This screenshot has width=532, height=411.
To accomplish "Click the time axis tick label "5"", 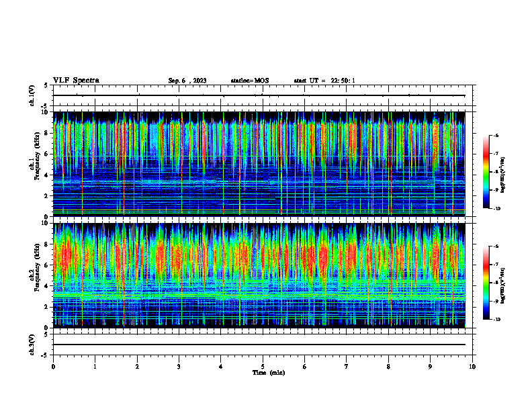I will click(263, 367).
